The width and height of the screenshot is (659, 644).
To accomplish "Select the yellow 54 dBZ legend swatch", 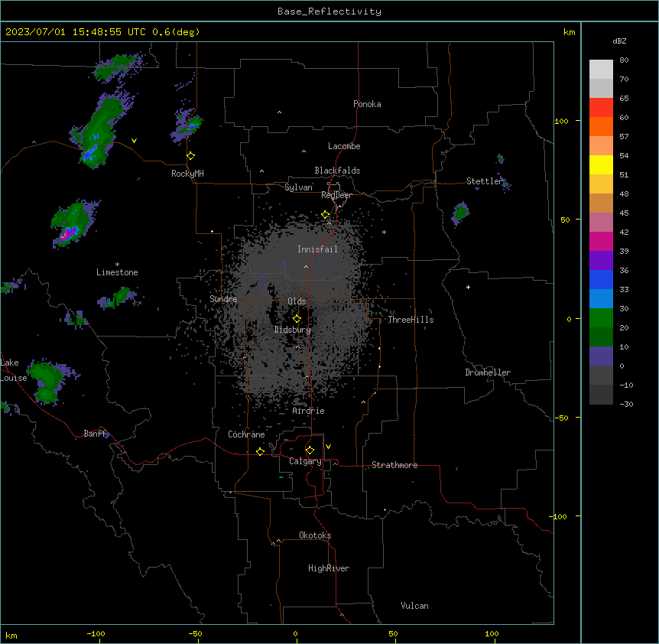I will tap(601, 164).
